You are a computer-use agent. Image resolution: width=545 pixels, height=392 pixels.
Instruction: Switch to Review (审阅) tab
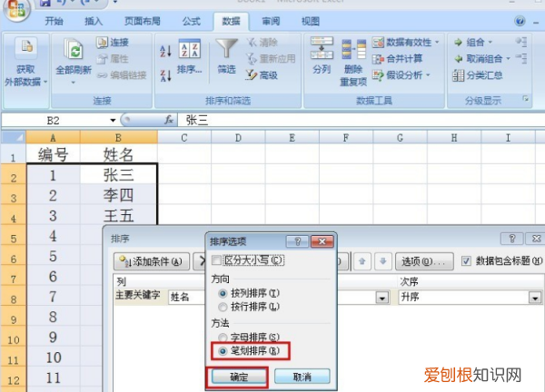coord(271,22)
